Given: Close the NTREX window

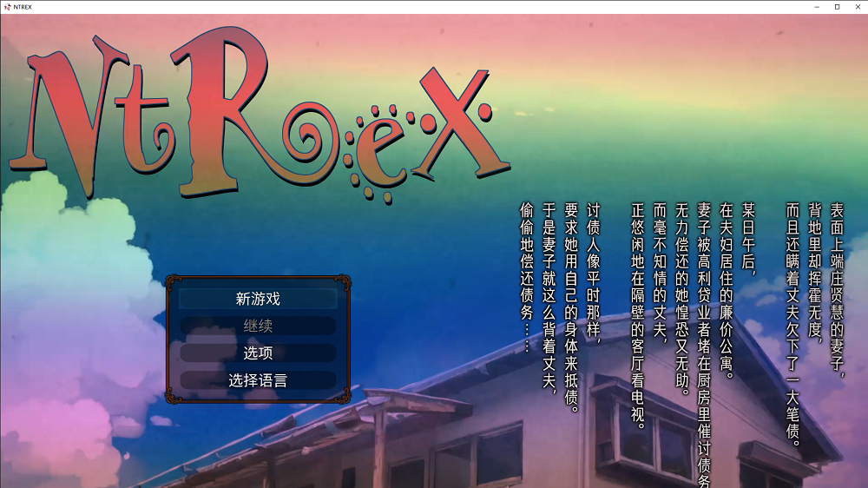Looking at the screenshot, I should (x=858, y=7).
